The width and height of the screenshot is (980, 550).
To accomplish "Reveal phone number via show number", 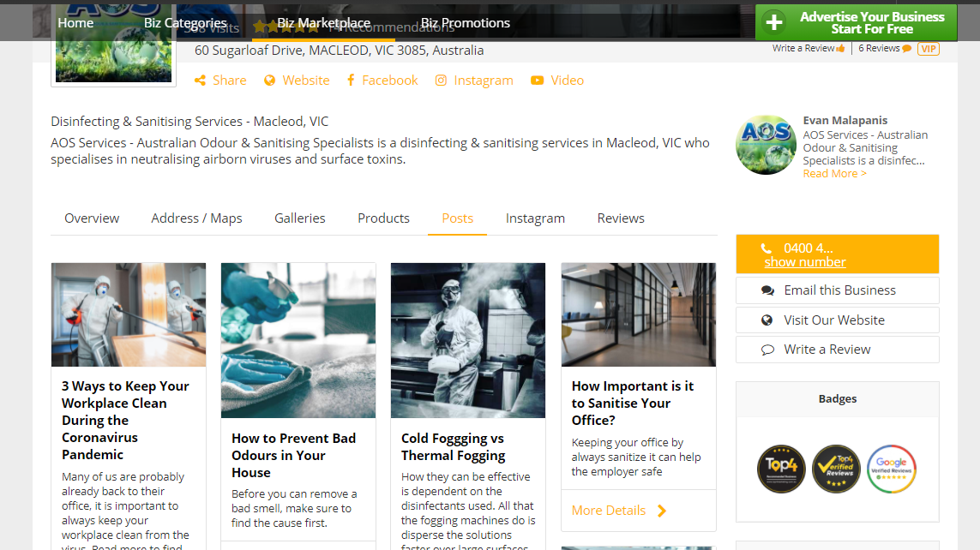I will click(805, 262).
